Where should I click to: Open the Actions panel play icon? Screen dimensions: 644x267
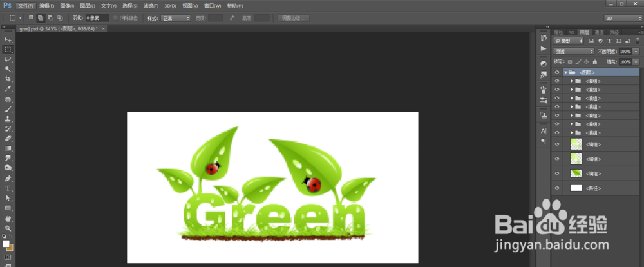(544, 48)
